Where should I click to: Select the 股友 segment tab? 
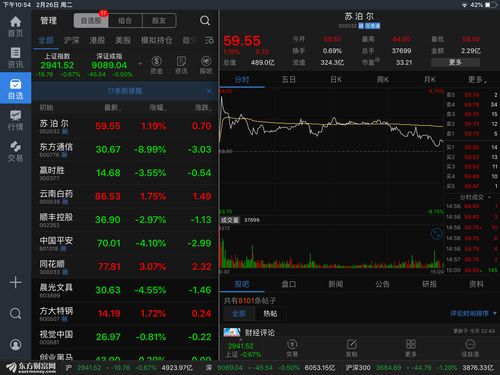pos(159,21)
